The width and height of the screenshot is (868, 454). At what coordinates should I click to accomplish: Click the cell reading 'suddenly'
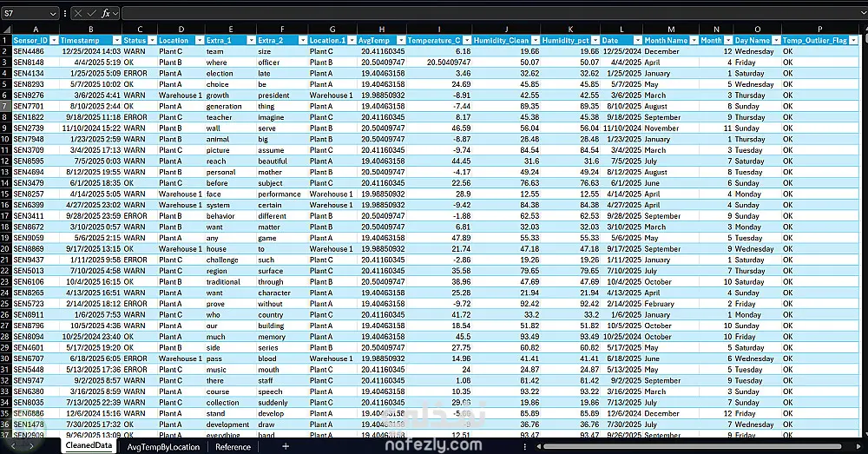tap(282, 403)
